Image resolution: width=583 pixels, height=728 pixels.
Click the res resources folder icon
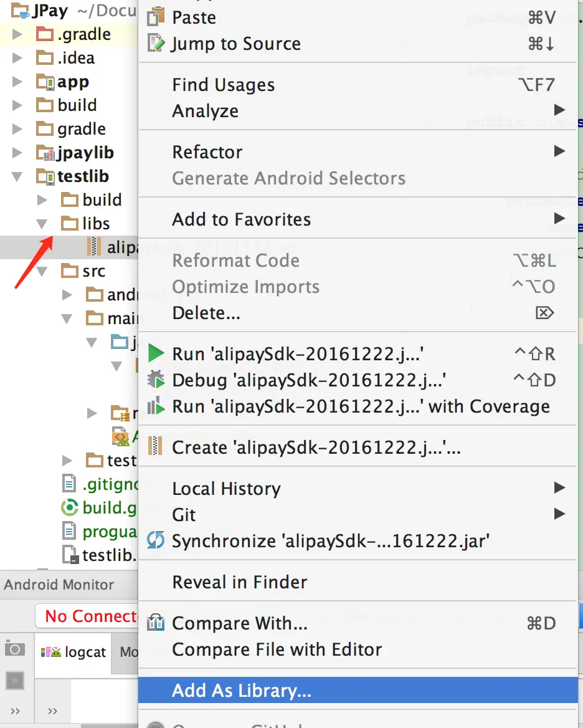120,413
